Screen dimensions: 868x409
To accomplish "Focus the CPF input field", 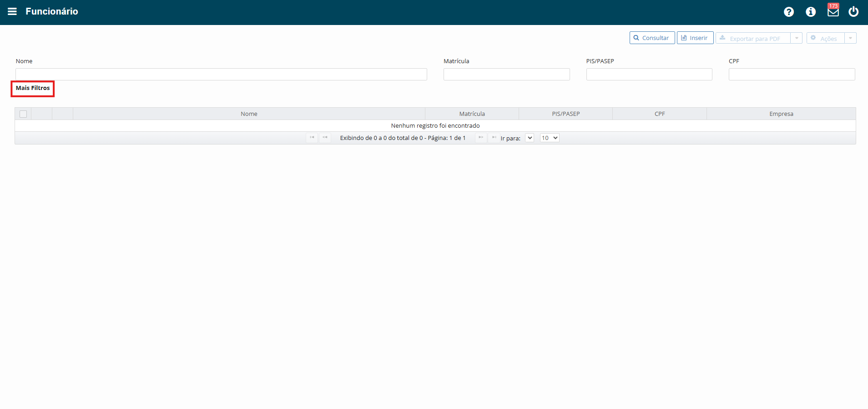I will [x=792, y=75].
